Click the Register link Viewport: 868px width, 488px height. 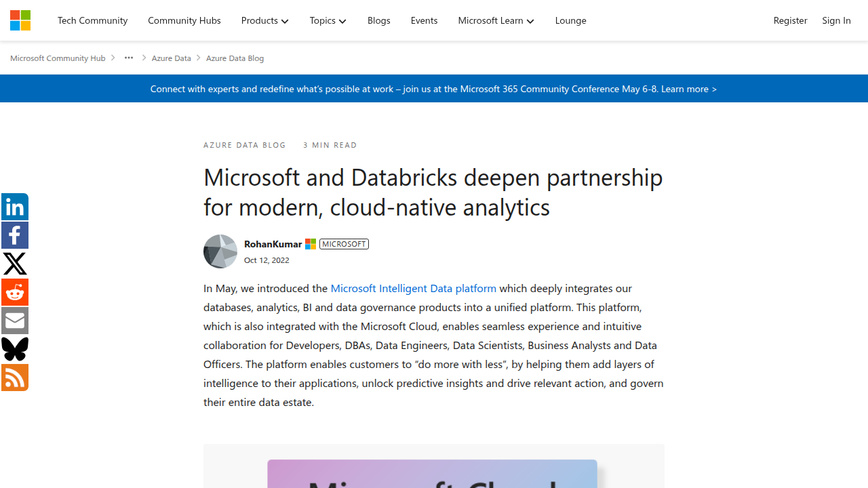(x=790, y=20)
